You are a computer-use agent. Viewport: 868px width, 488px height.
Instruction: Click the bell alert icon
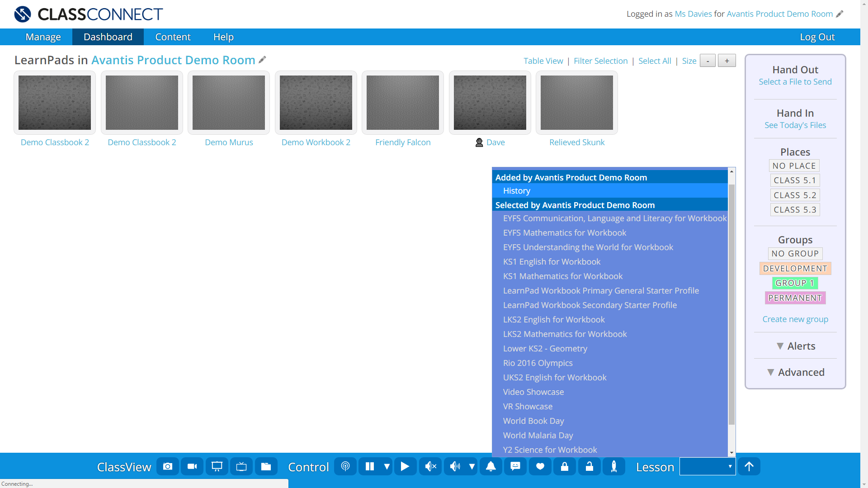pos(491,466)
